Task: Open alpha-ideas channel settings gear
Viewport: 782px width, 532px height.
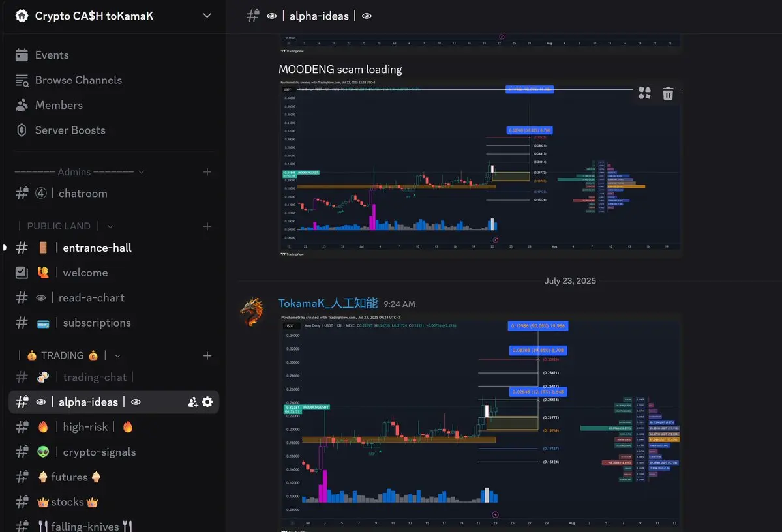Action: coord(207,402)
